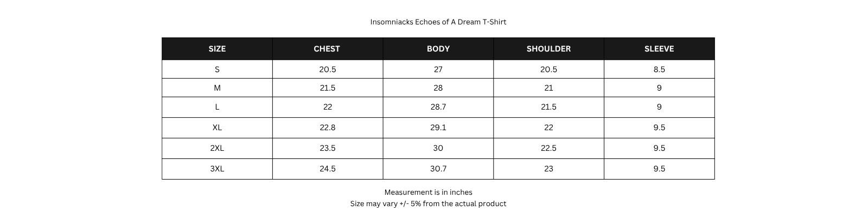Click the 28.7 body value for size L
Screen dimensions: 868x217
438,107
